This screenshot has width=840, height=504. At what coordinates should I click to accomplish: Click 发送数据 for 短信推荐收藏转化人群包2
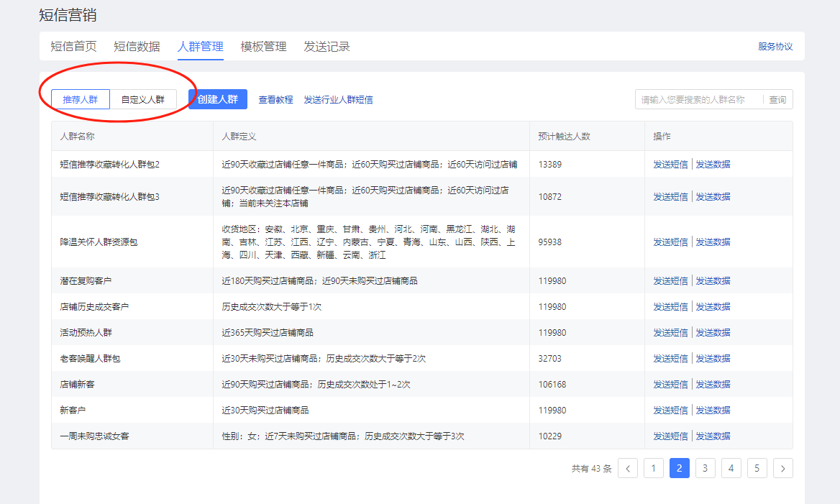pyautogui.click(x=713, y=165)
